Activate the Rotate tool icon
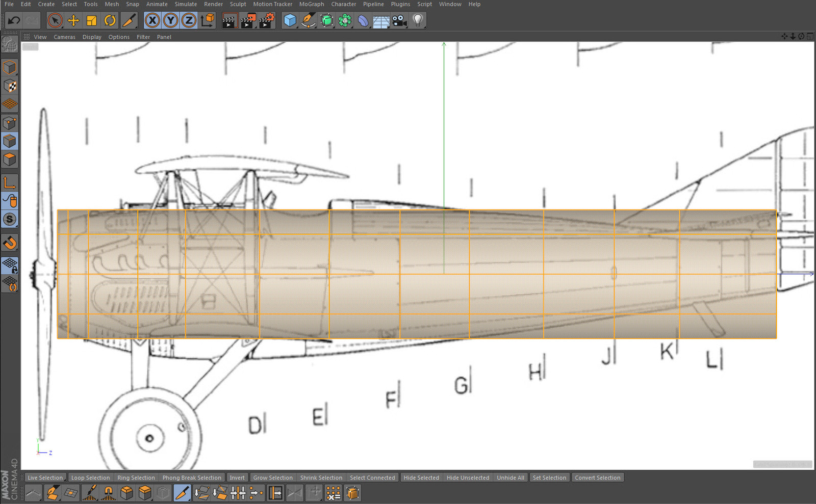 110,20
